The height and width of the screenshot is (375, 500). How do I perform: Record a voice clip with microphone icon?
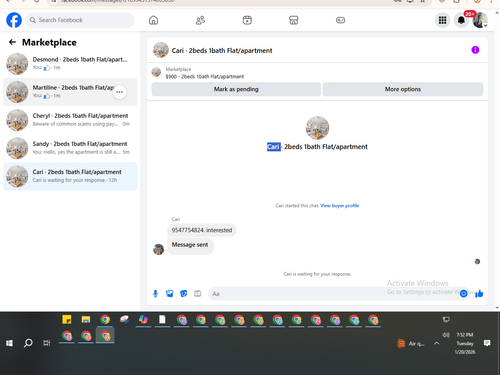(155, 294)
